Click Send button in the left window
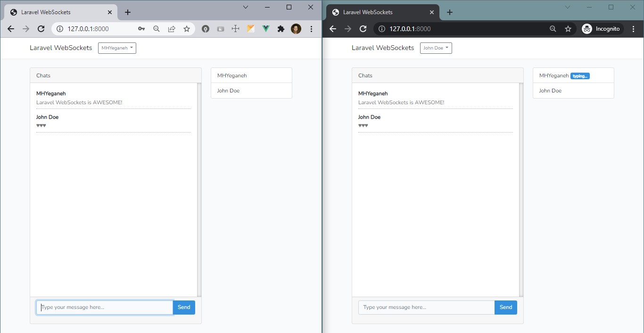This screenshot has width=644, height=333. (x=184, y=308)
